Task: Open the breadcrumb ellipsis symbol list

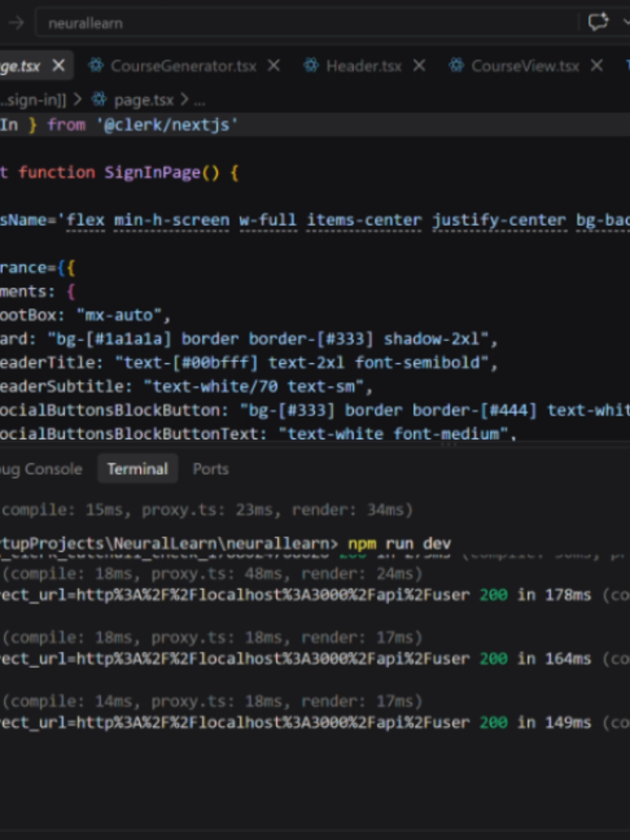Action: [x=199, y=100]
